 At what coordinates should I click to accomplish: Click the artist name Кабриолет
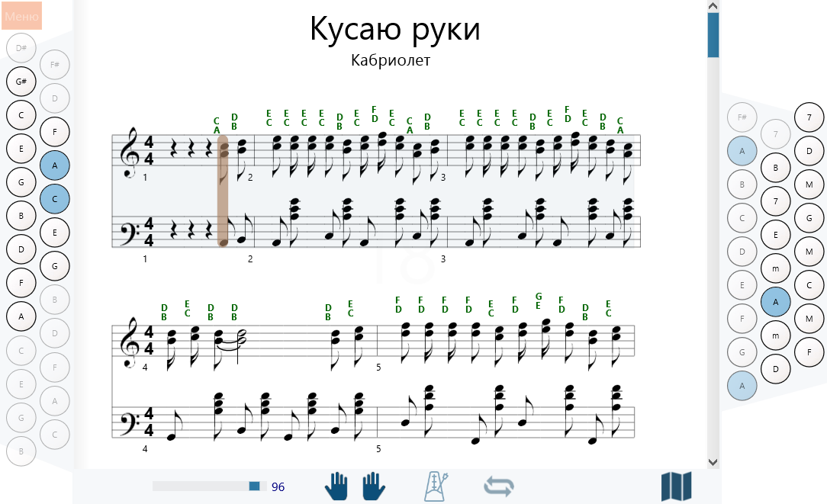point(391,60)
